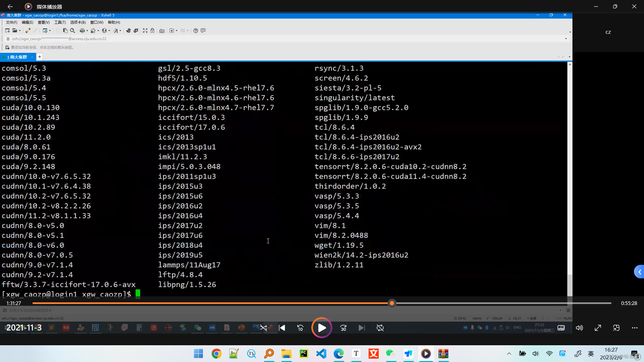
Task: Open Windows Start menu
Action: [x=198, y=354]
